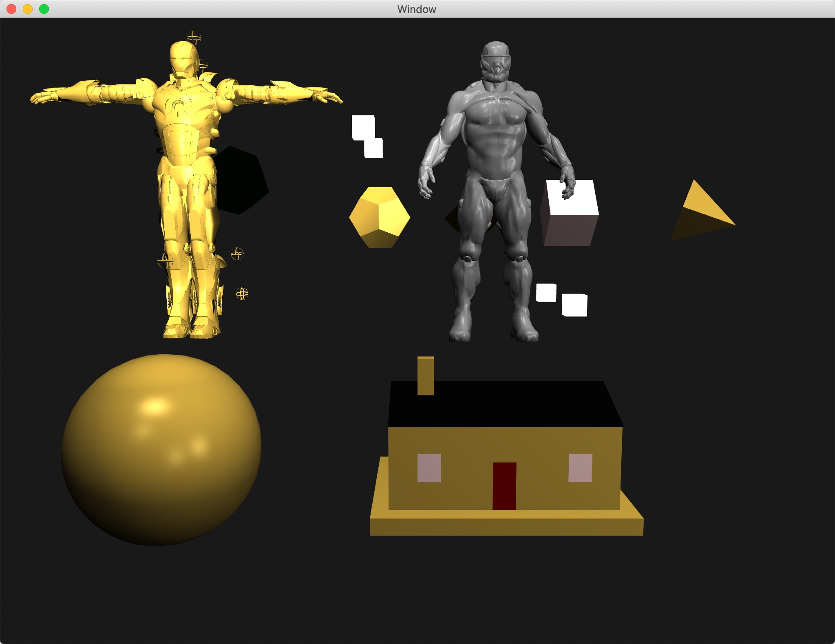Click the yellow minimize window button

[28, 9]
